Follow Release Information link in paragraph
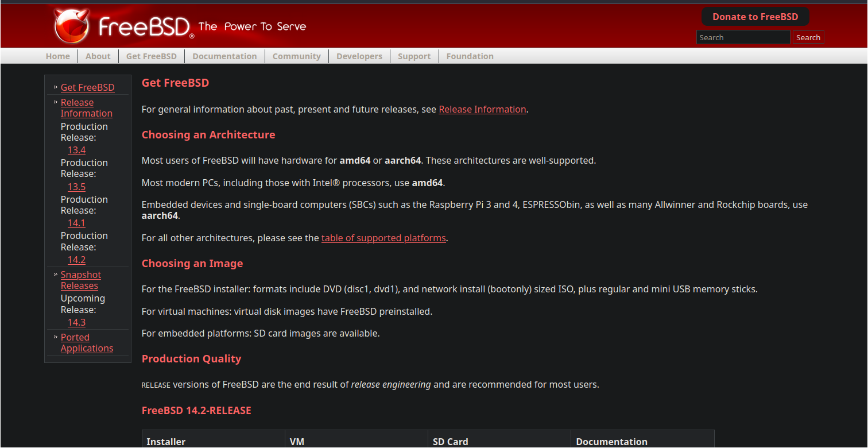This screenshot has height=448, width=868. pos(483,109)
